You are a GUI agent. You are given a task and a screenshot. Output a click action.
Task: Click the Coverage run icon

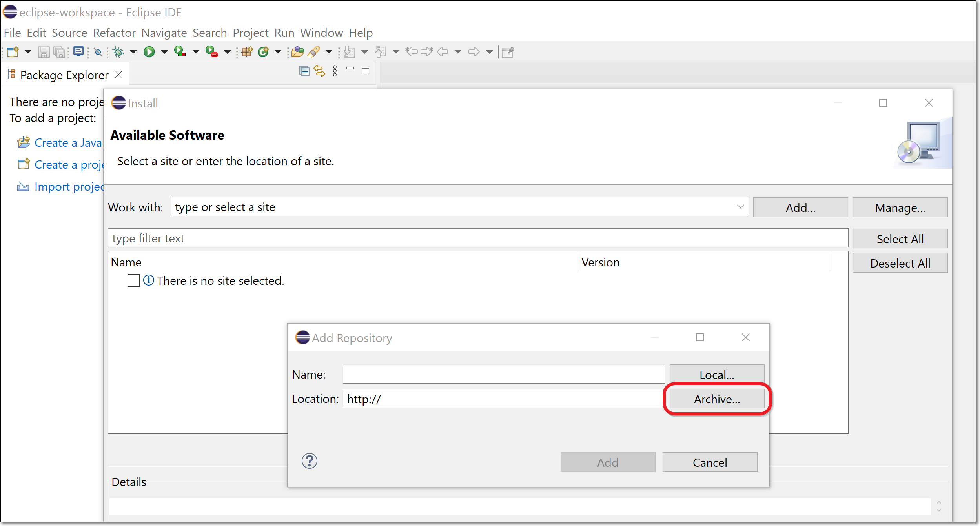(x=180, y=52)
